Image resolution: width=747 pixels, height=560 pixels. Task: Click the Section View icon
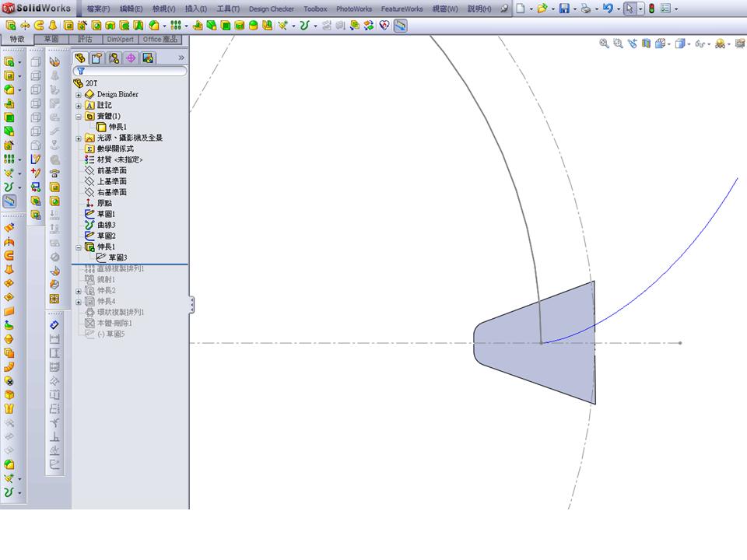(x=646, y=44)
